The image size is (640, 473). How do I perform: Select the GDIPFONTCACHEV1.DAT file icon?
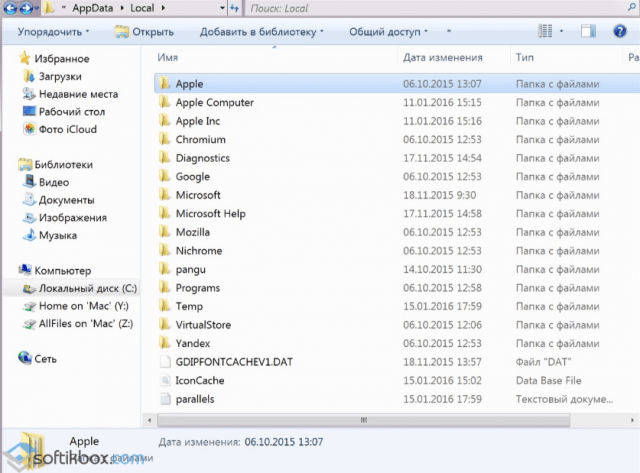[x=165, y=362]
